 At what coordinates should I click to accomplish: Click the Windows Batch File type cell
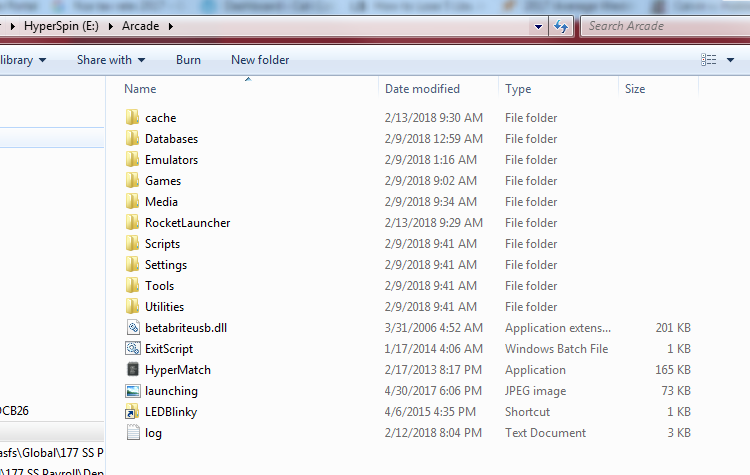[x=556, y=349]
